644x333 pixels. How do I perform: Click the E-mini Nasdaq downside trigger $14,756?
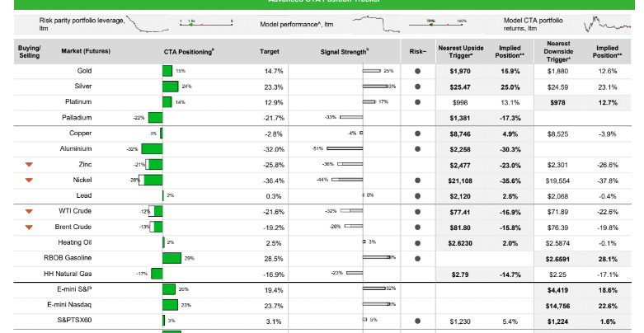(x=557, y=306)
